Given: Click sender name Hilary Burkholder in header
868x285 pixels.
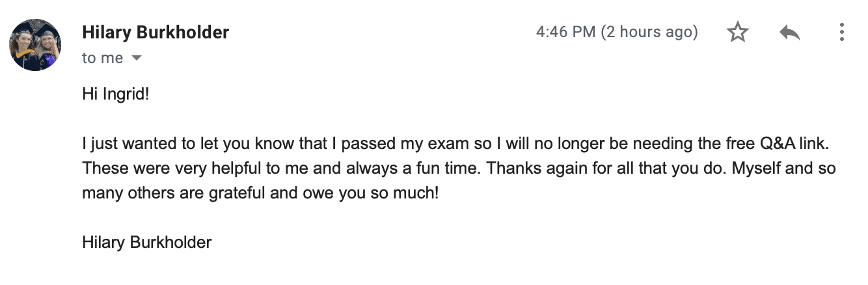Looking at the screenshot, I should (x=156, y=32).
